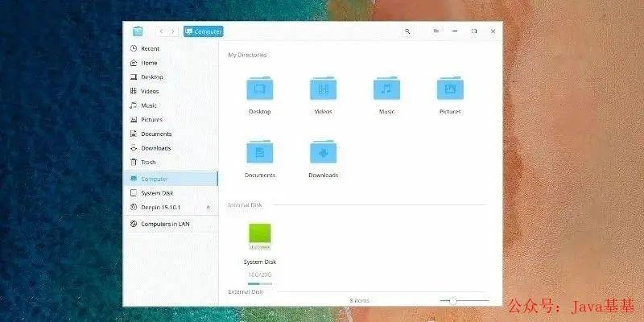The image size is (644, 322).
Task: Open the Videos folder in My Directories
Action: point(324,95)
